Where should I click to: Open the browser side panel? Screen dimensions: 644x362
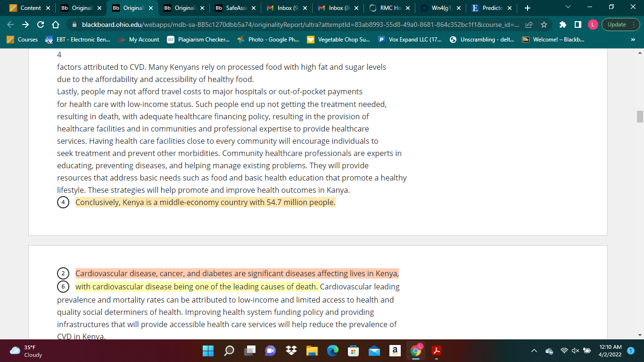[578, 25]
